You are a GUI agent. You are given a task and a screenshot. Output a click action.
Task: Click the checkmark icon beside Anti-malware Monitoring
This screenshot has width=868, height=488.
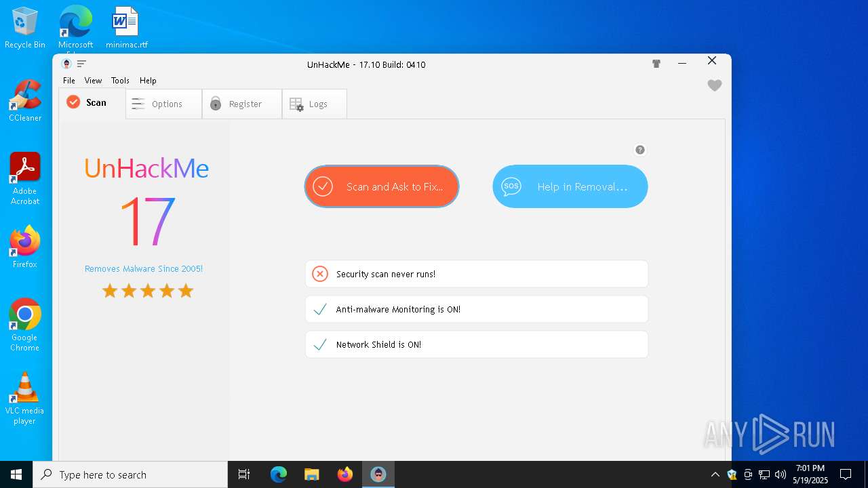pyautogui.click(x=320, y=309)
